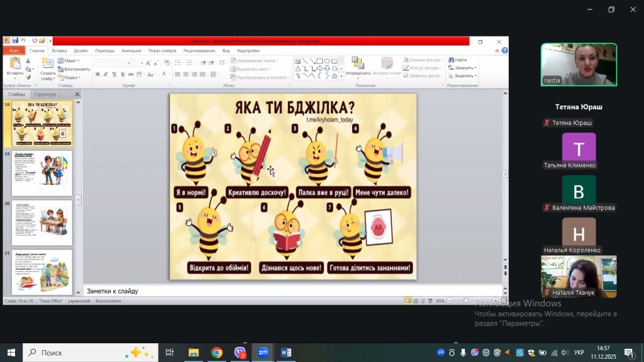Click the PowerPoint help question mark icon
The width and height of the screenshot is (644, 362).
[x=504, y=51]
